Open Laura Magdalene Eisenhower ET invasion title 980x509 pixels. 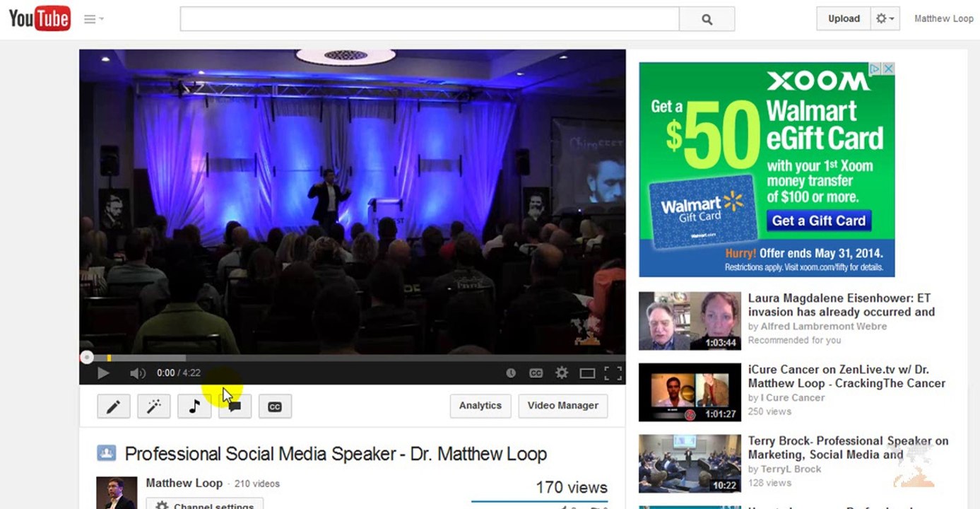[842, 305]
